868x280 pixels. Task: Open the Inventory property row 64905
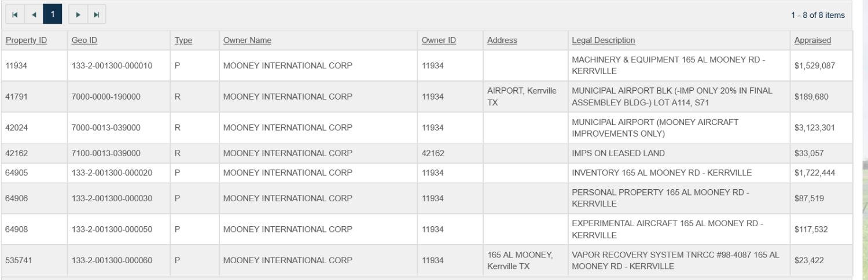(x=16, y=173)
